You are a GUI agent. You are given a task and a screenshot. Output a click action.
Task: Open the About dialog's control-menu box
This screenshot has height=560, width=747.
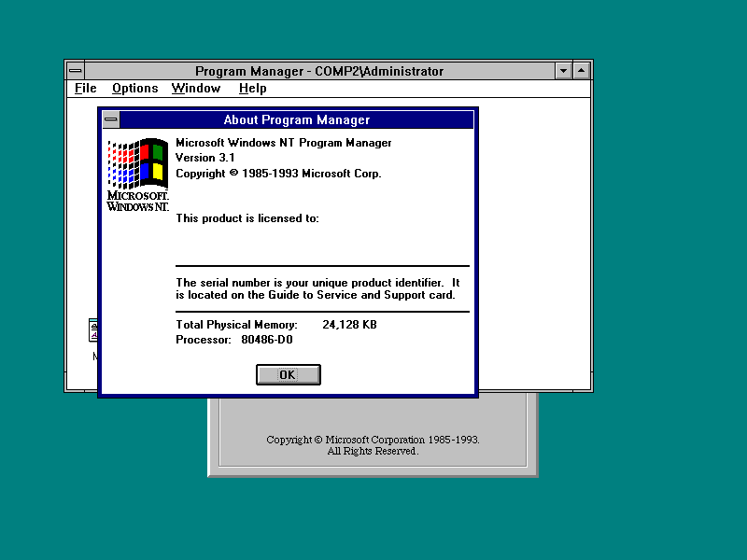click(111, 119)
